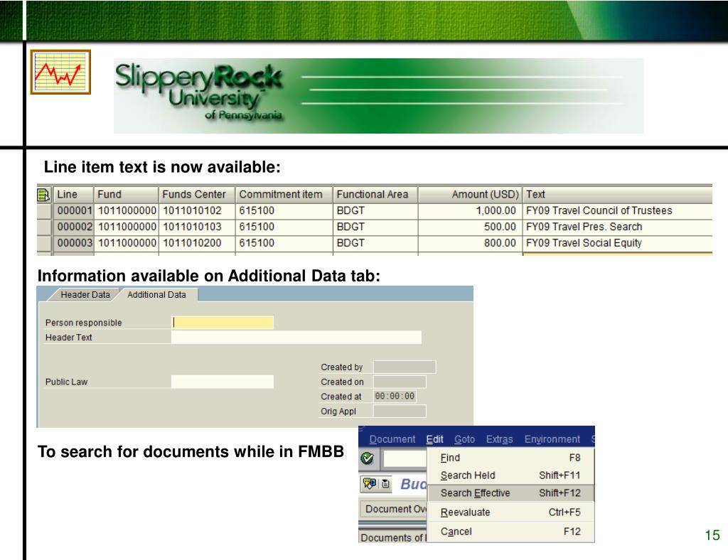Switch to the Header Data tab

(x=85, y=294)
